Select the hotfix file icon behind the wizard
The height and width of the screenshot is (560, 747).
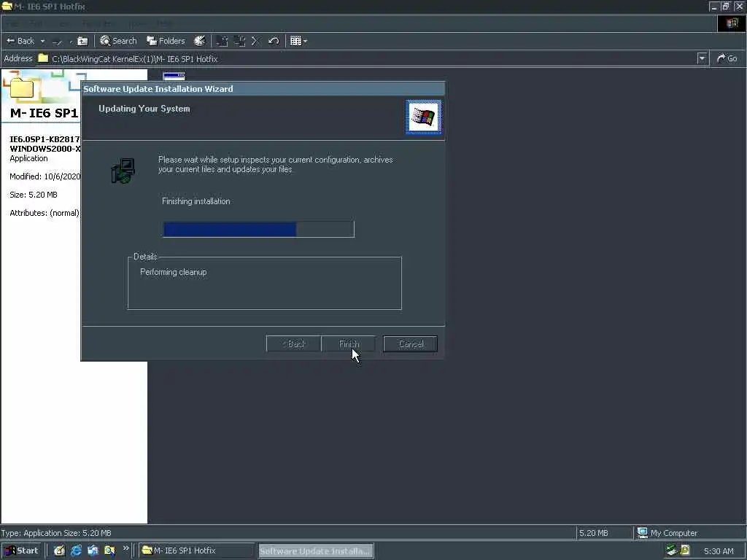pyautogui.click(x=174, y=76)
